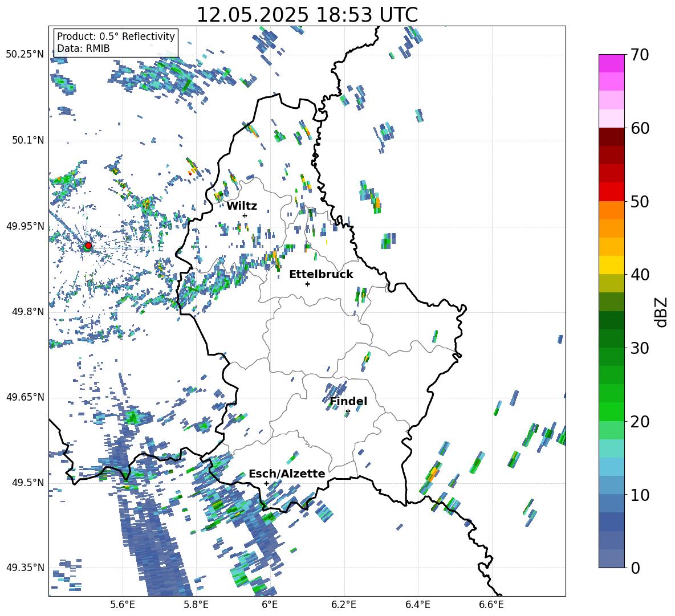Viewport: 675px width, 616px height.
Task: Click the cross marker below Esch/Alzette
Action: pos(266,483)
